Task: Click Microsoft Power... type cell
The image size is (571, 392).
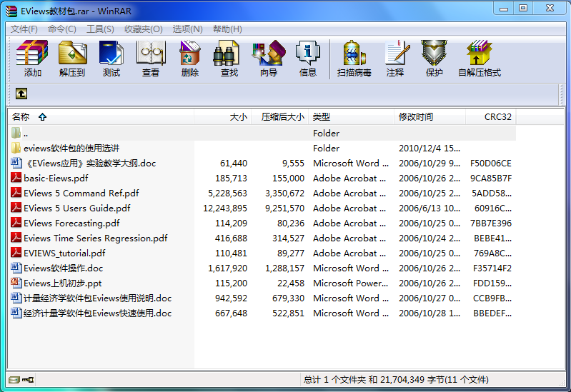Action: pyautogui.click(x=350, y=283)
